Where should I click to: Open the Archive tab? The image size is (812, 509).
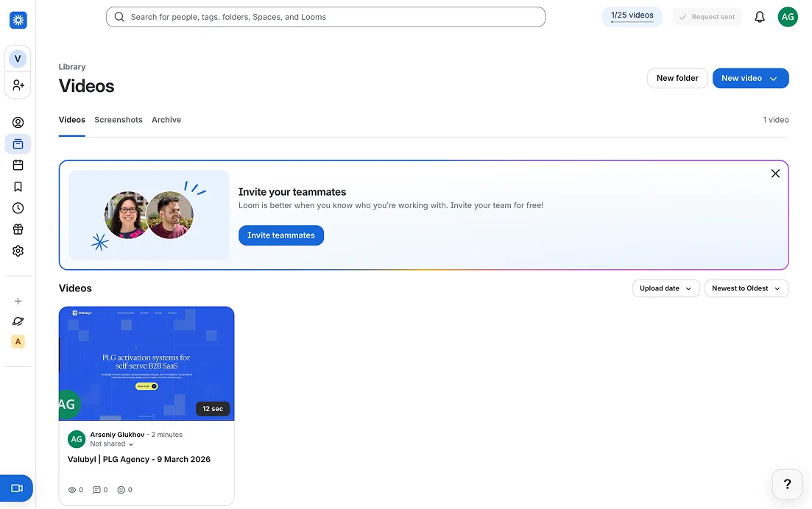click(x=166, y=119)
